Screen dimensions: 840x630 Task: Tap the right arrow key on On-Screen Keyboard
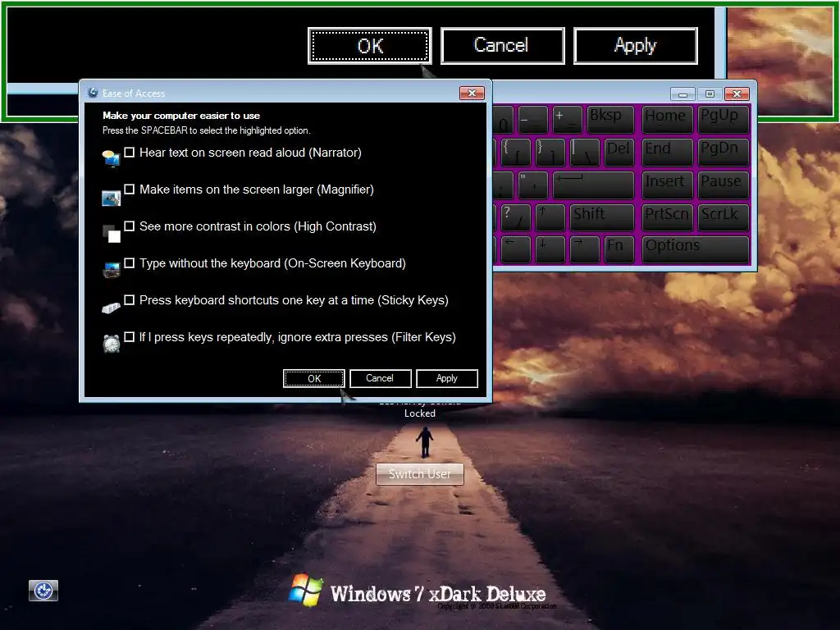(x=584, y=249)
